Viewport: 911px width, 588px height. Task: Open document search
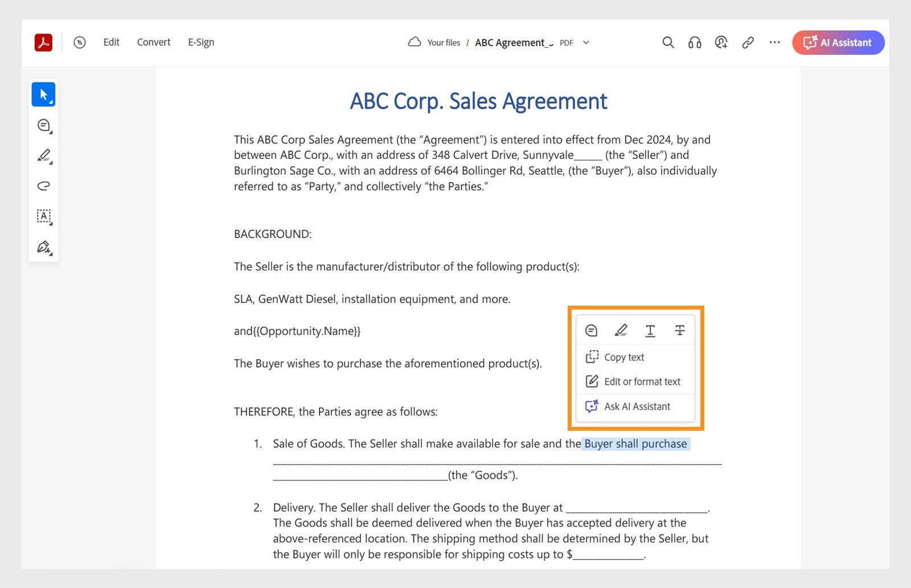point(667,42)
